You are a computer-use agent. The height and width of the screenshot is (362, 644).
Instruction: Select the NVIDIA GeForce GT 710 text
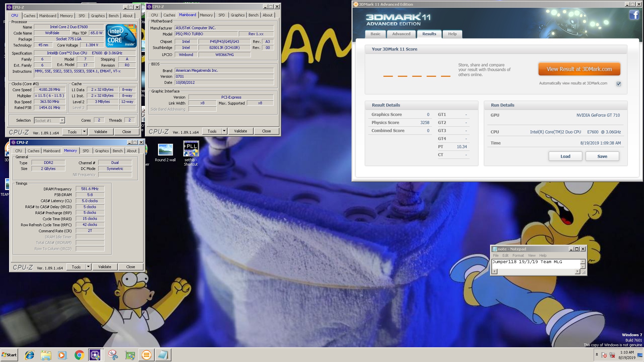pos(598,115)
